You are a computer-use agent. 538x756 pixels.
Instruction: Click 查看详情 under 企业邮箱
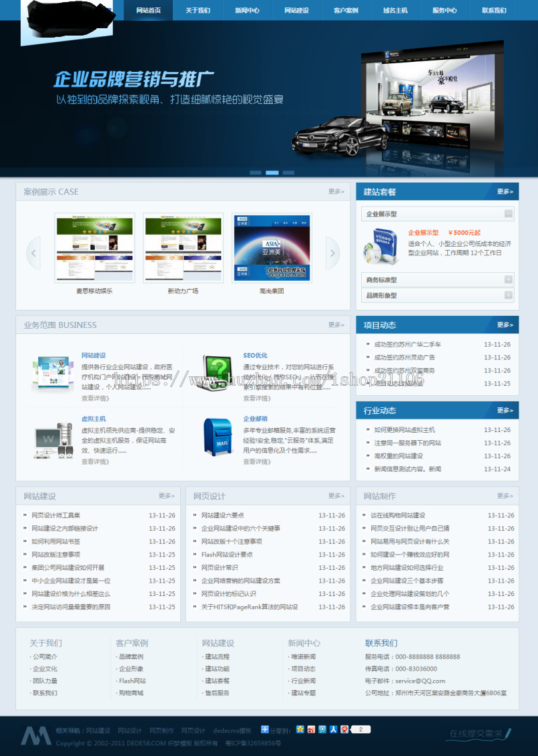pyautogui.click(x=257, y=462)
